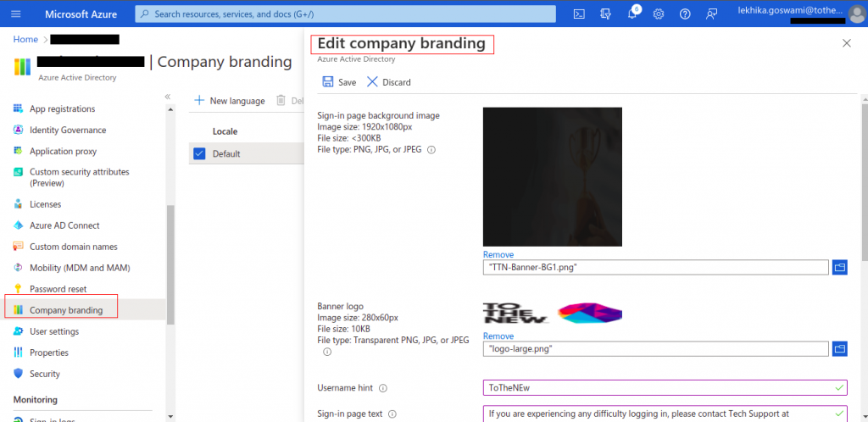Close the Edit company branding panel
The image size is (868, 422).
pyautogui.click(x=847, y=43)
